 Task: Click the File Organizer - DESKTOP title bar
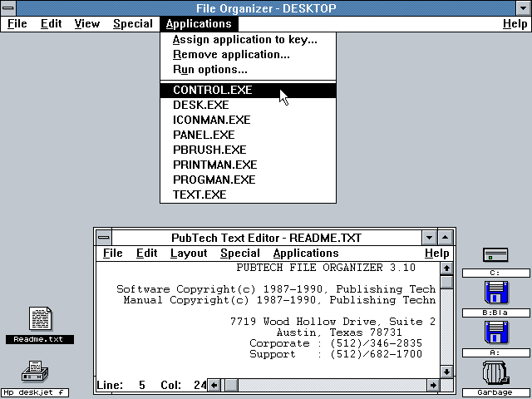point(266,8)
